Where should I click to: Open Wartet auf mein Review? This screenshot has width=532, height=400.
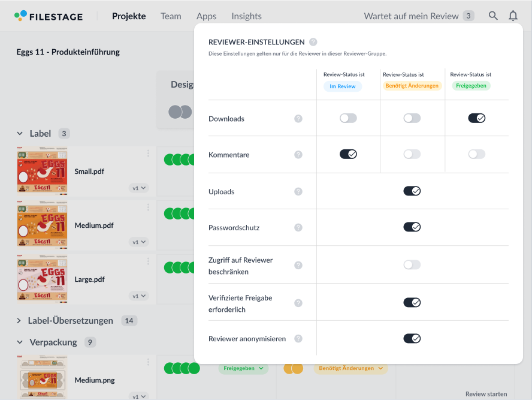click(419, 16)
